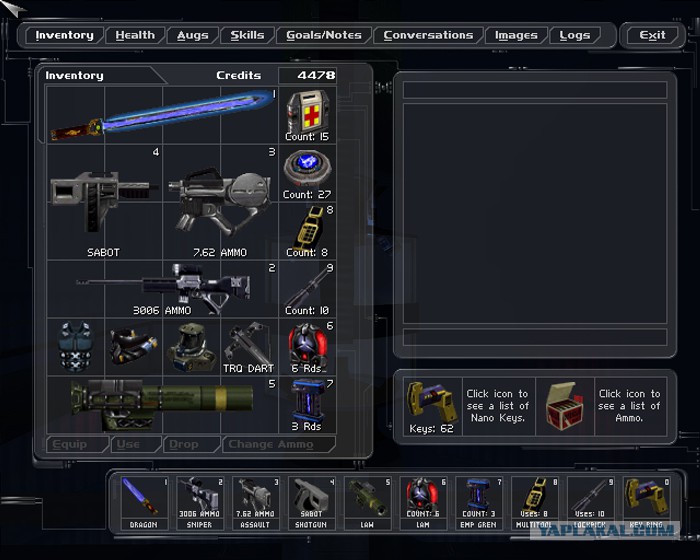Open the Images tab
This screenshot has width=700, height=560.
click(516, 35)
